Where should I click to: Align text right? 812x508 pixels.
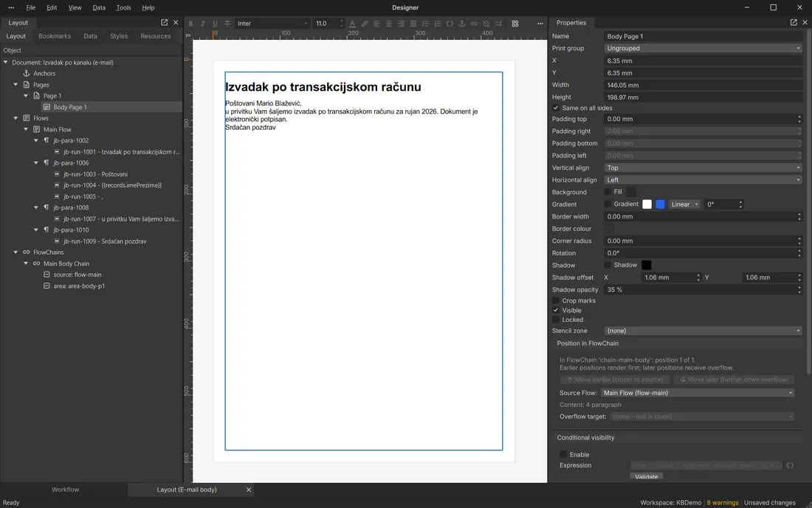[x=401, y=24]
